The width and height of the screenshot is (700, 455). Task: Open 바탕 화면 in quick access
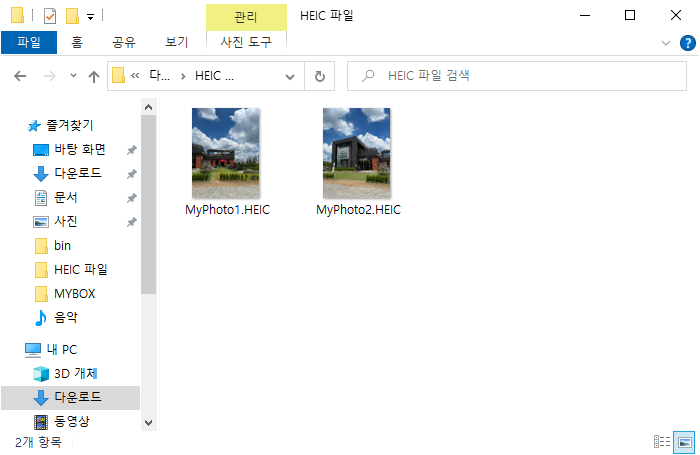(x=79, y=149)
